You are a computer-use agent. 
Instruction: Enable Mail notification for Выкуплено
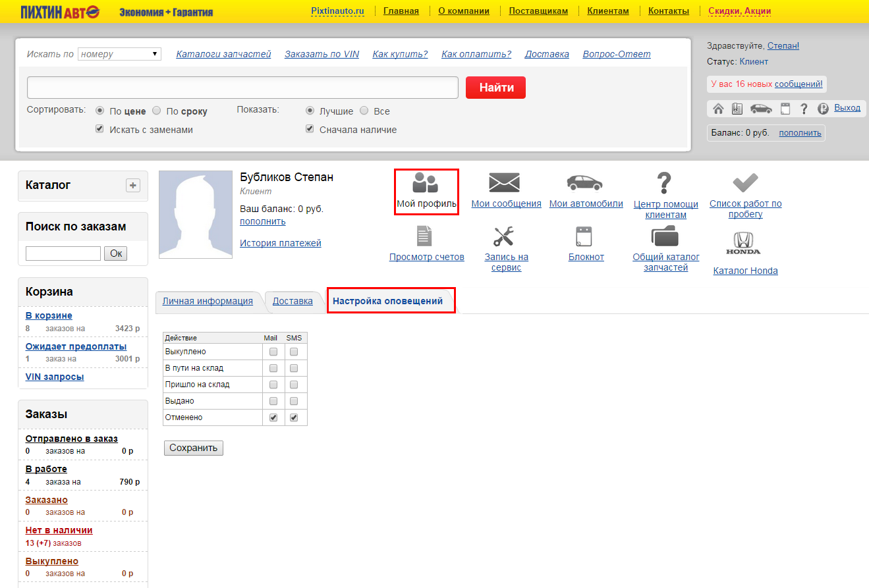coord(273,352)
